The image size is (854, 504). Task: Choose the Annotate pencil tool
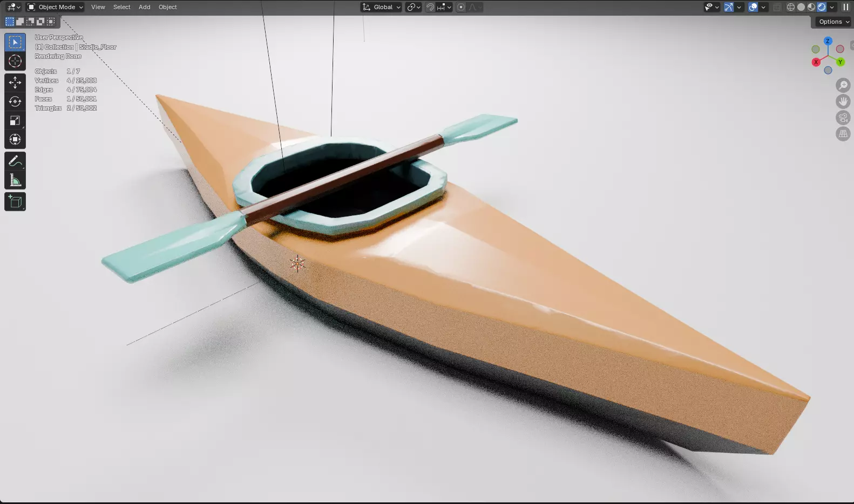coord(15,161)
